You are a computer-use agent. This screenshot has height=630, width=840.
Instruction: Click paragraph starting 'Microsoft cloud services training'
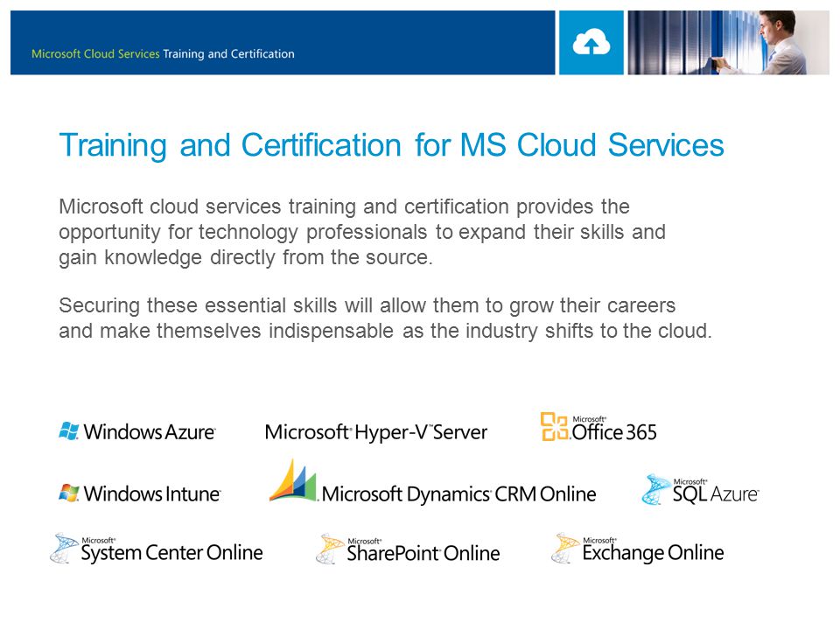pyautogui.click(x=362, y=232)
